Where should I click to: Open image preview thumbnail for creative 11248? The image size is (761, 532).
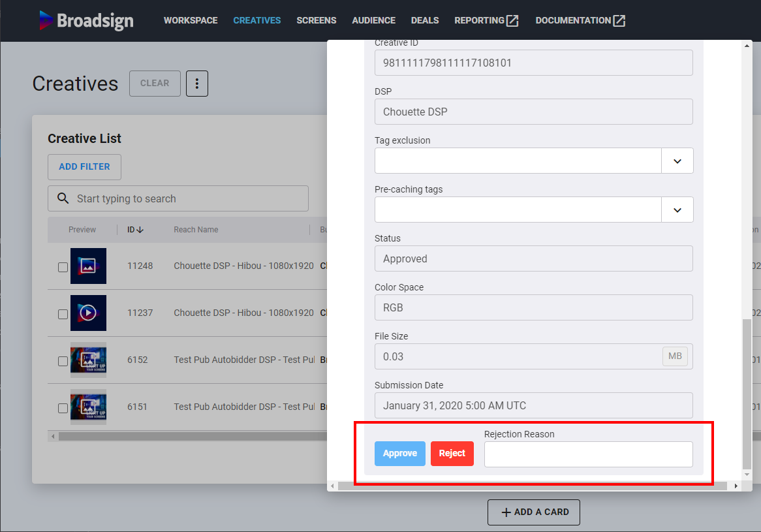(x=88, y=266)
